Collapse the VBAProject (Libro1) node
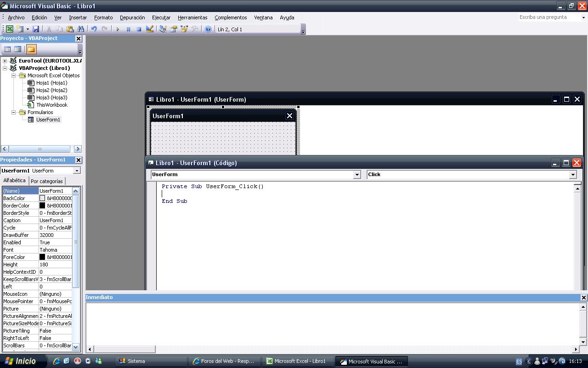This screenshot has height=368, width=588. pos(5,68)
